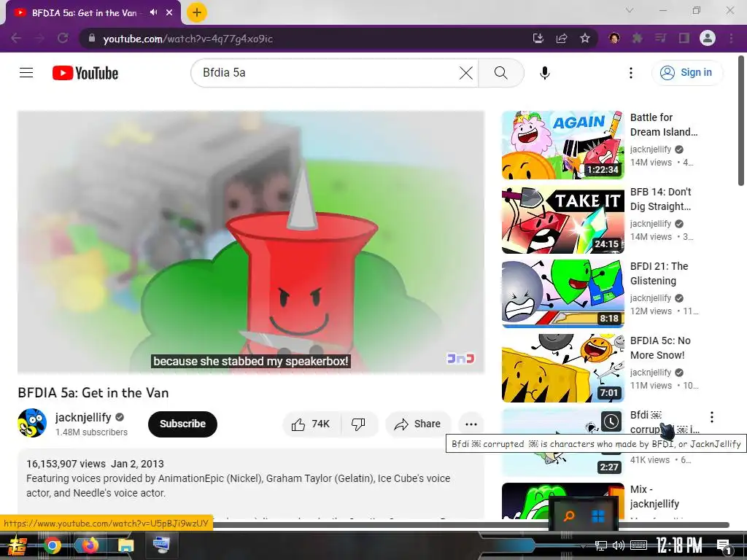Click the touch keyboard tray icon
The height and width of the screenshot is (560, 747).
[638, 545]
